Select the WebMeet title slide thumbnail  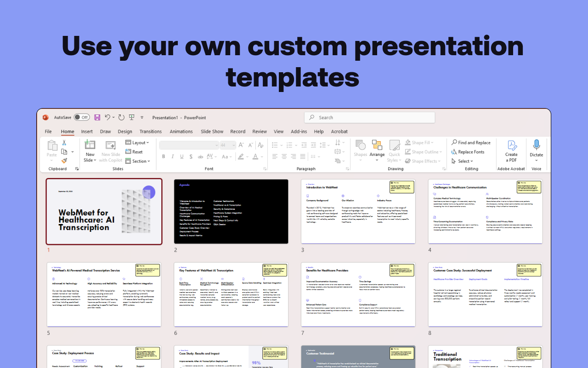pos(104,211)
